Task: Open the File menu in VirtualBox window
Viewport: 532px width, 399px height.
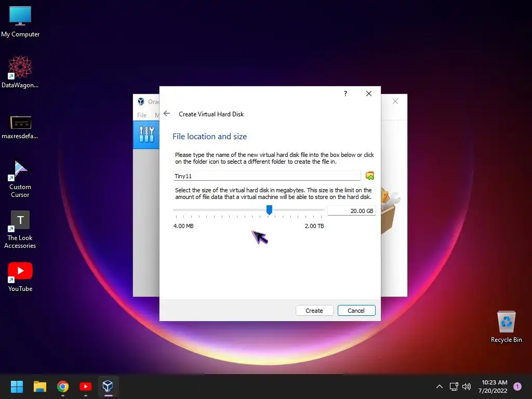Action: pos(142,115)
